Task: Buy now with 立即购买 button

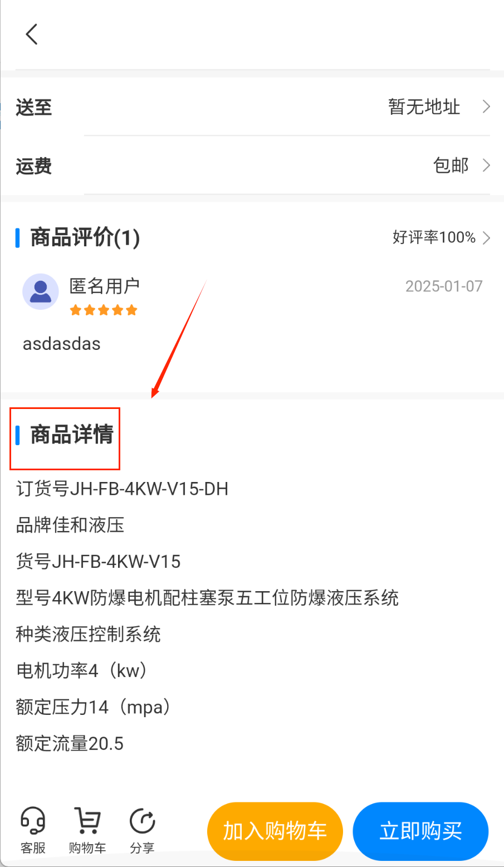Action: (420, 831)
